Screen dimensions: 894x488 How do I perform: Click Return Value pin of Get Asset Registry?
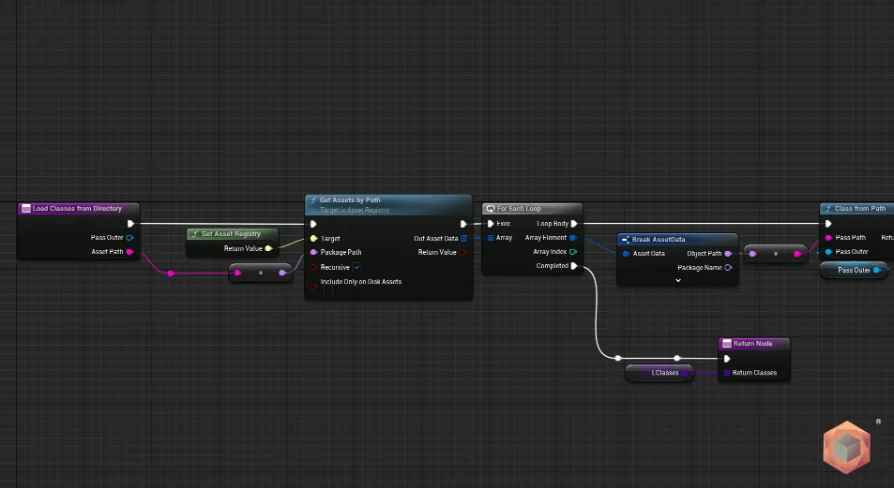(x=269, y=248)
